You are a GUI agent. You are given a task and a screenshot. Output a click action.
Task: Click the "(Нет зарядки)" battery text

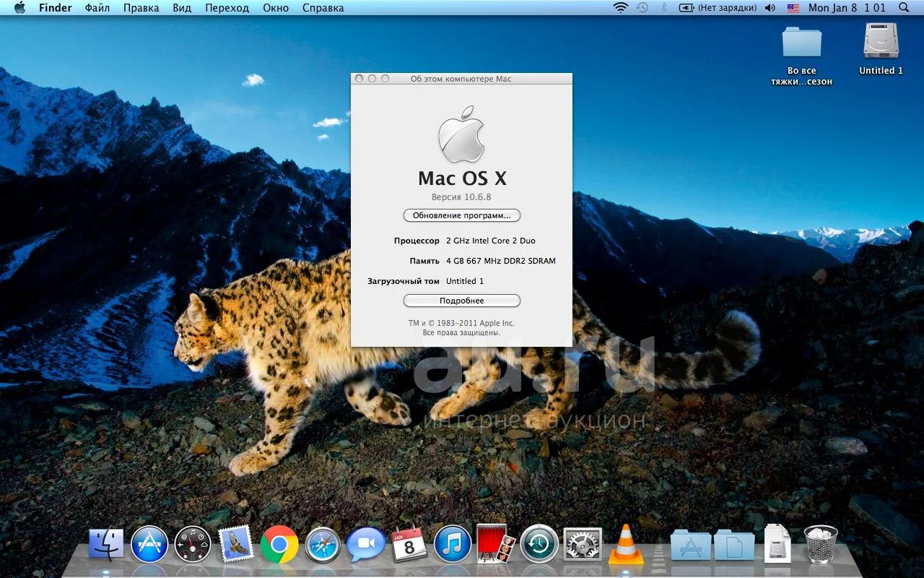coord(727,8)
